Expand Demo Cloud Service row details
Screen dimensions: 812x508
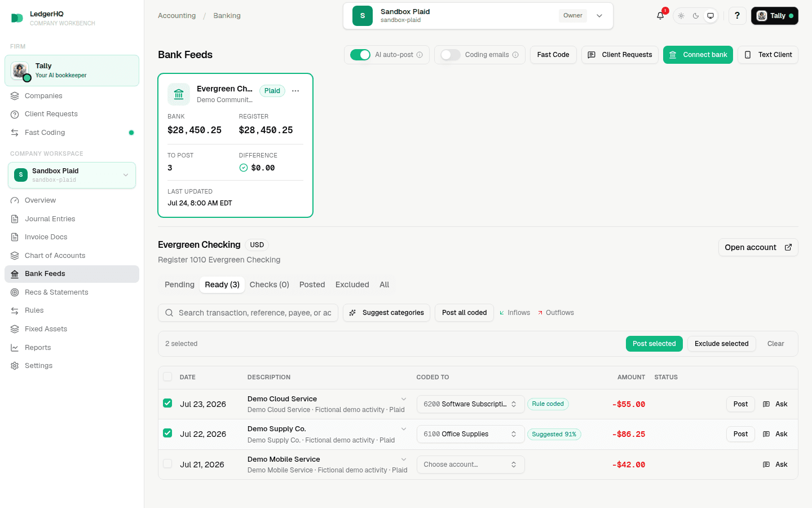(404, 399)
